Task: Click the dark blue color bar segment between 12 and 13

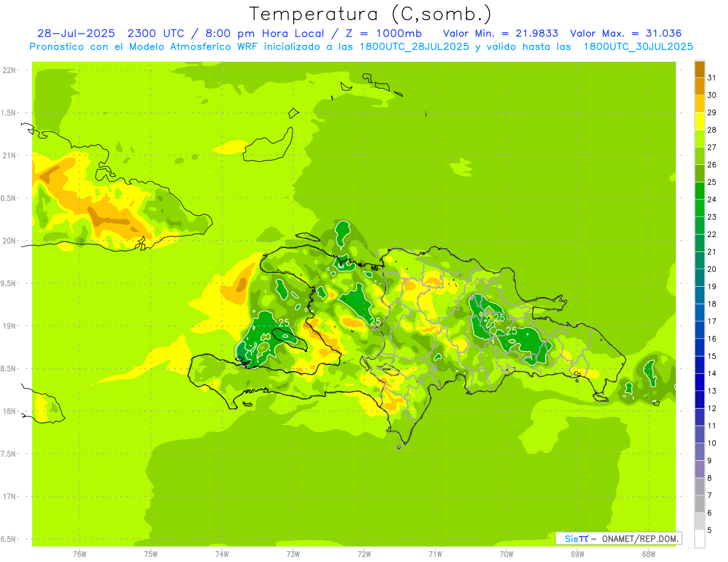Action: 699,400
